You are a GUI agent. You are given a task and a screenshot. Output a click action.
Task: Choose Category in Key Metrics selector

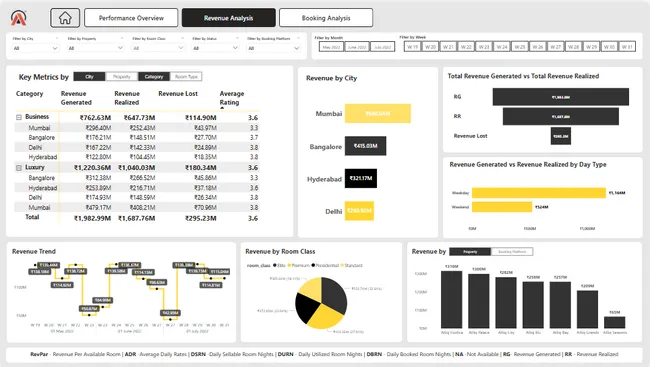click(x=154, y=77)
